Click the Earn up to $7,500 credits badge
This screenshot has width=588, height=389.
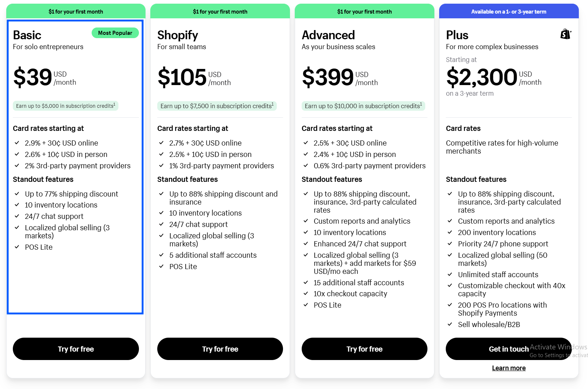tap(216, 106)
